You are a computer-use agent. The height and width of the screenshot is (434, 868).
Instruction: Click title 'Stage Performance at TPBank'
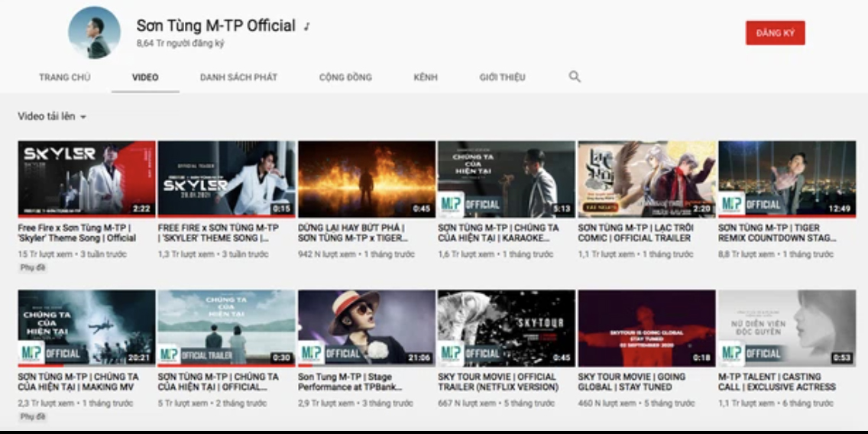[350, 382]
